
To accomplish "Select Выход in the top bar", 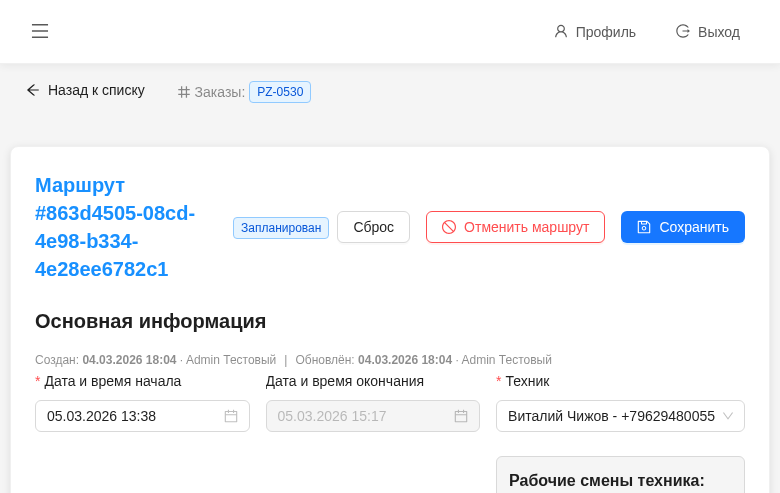I will pyautogui.click(x=718, y=32).
